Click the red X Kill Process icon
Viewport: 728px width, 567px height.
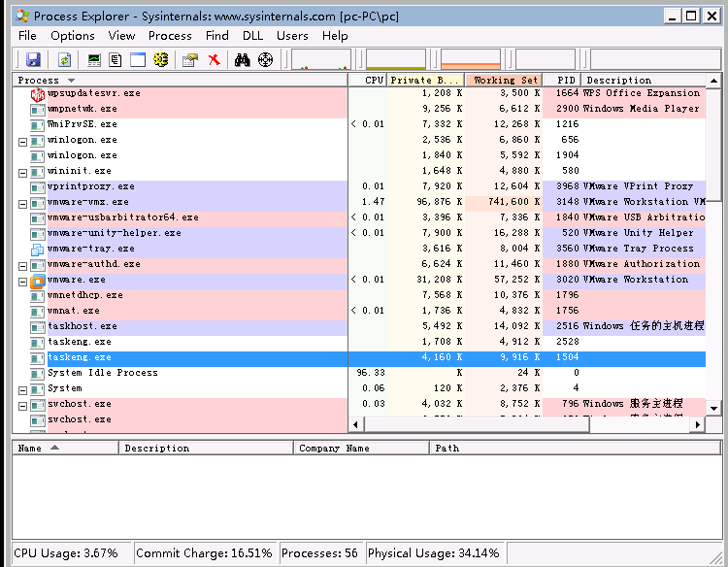[215, 59]
